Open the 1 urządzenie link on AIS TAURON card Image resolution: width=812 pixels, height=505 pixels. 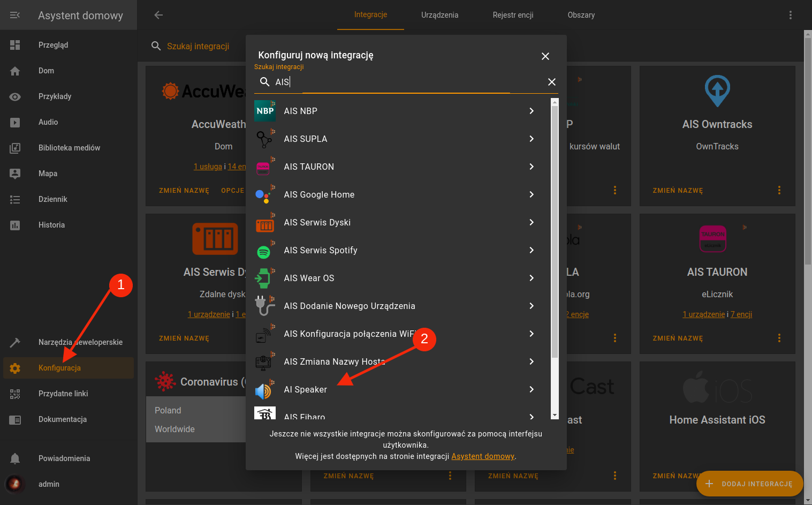(703, 314)
